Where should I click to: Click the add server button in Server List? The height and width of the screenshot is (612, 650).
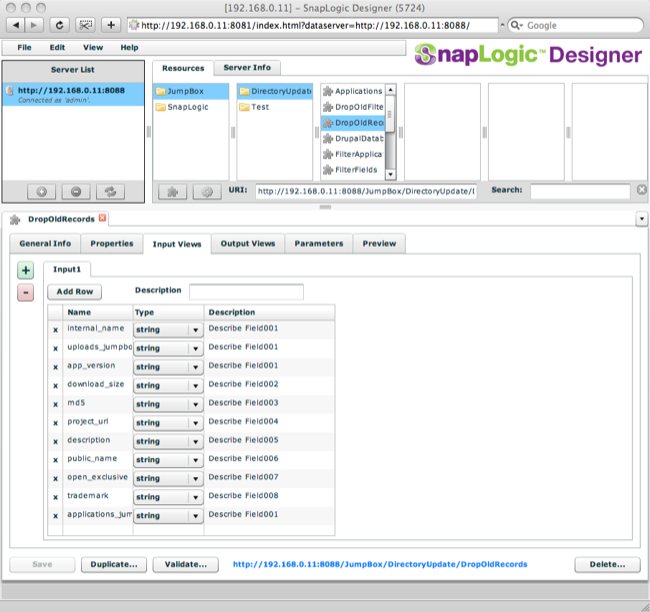pyautogui.click(x=41, y=192)
